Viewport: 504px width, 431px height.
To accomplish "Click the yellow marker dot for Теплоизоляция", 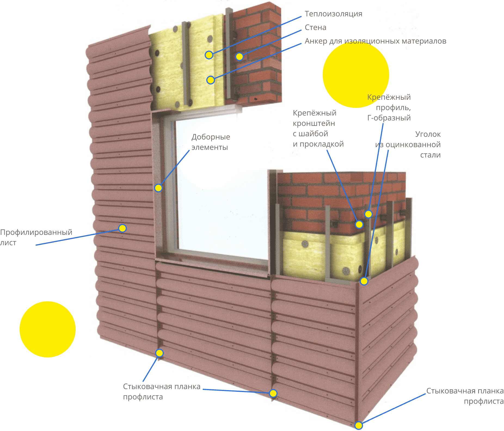I will click(209, 55).
